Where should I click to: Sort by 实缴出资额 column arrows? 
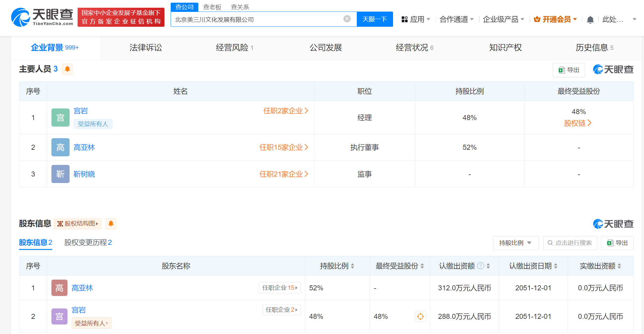[x=619, y=266]
